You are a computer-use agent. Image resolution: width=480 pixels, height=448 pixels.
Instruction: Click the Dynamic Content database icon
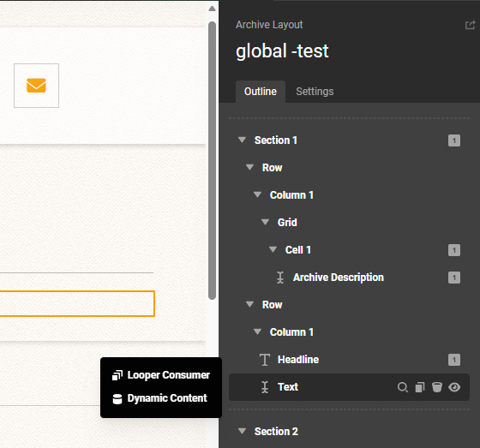117,398
